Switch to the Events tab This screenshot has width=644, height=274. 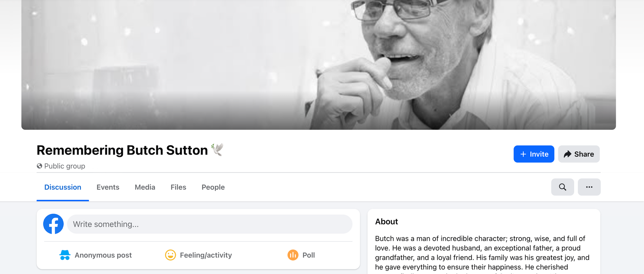click(x=108, y=187)
